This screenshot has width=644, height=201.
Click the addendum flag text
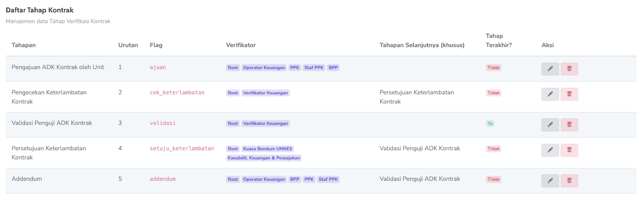click(163, 179)
